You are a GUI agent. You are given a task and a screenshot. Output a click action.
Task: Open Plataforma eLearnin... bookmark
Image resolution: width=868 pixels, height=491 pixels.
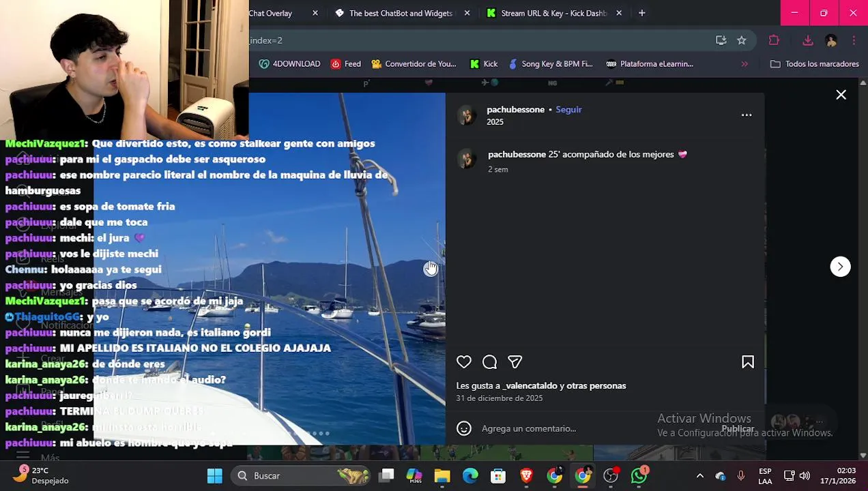click(x=650, y=64)
